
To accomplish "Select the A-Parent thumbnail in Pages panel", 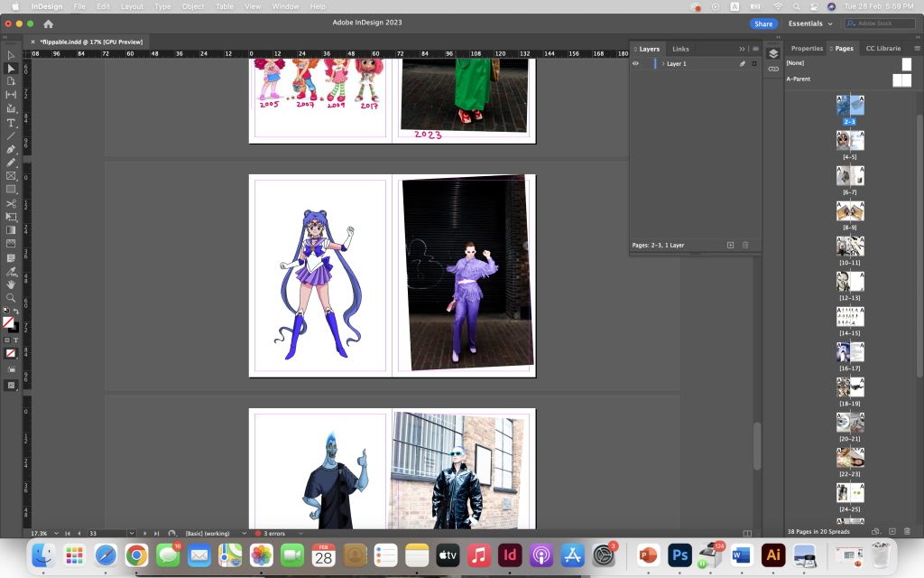I will click(x=901, y=79).
